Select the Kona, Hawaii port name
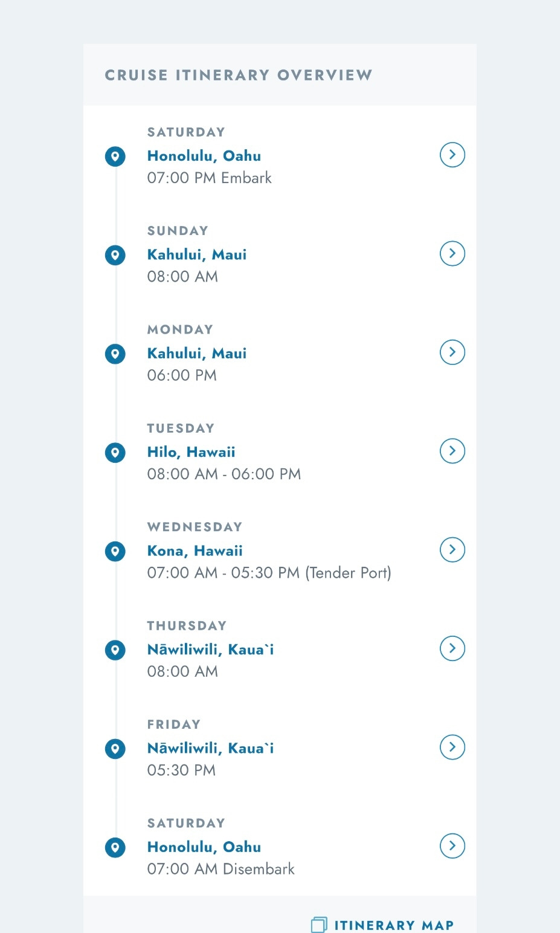 pyautogui.click(x=195, y=551)
